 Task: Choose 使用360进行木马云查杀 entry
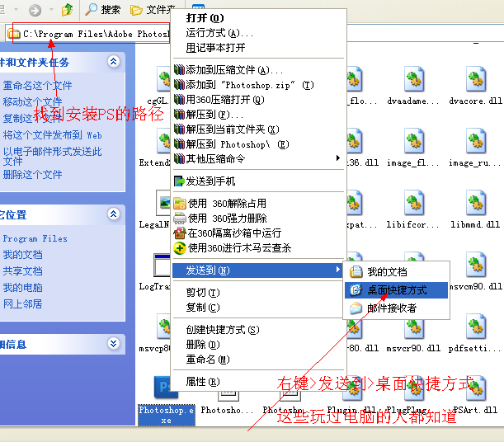tap(259, 248)
